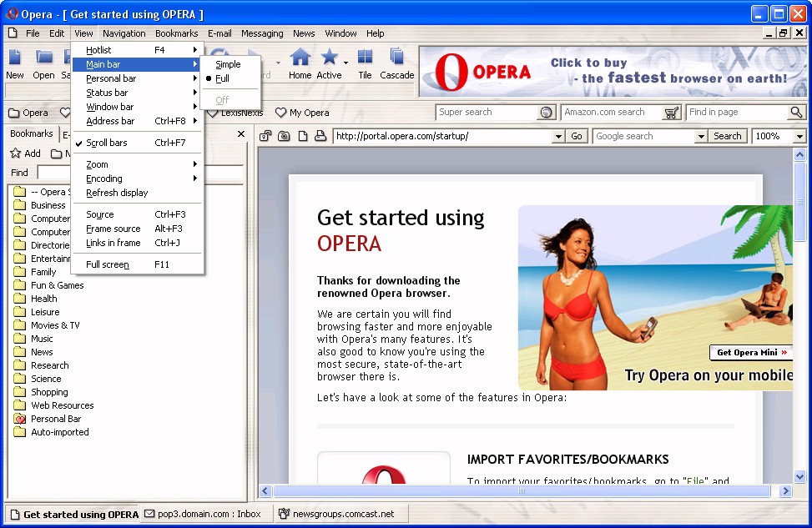Click the new document icon in address bar
This screenshot has height=528, width=812.
pos(303,136)
